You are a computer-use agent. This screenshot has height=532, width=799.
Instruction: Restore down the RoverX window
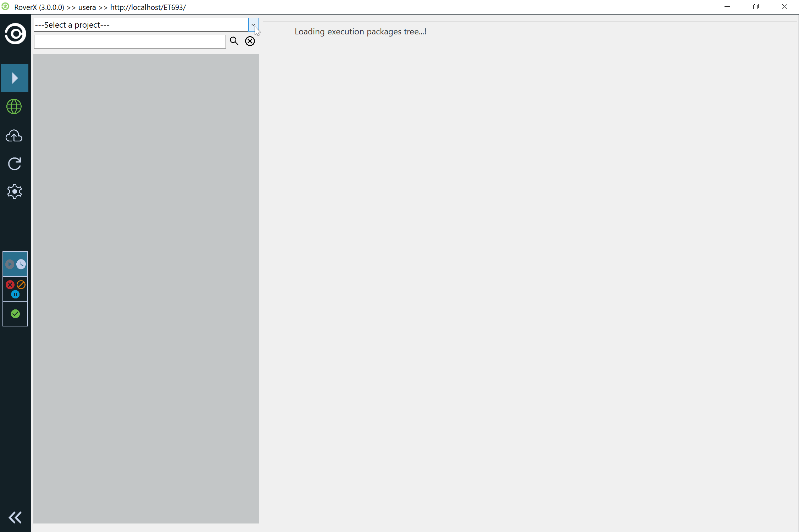tap(756, 7)
